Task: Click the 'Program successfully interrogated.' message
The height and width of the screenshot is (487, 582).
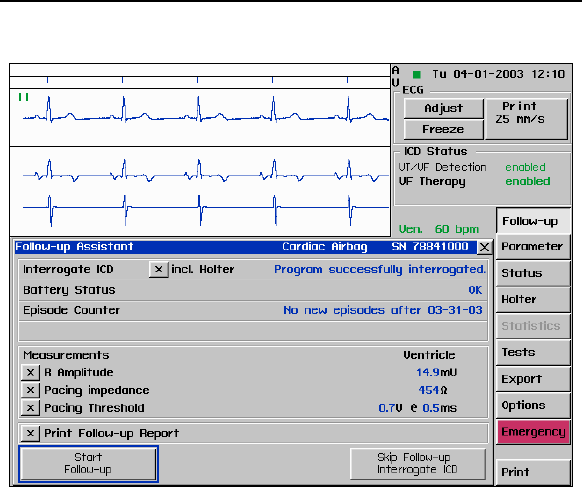Action: (x=380, y=269)
